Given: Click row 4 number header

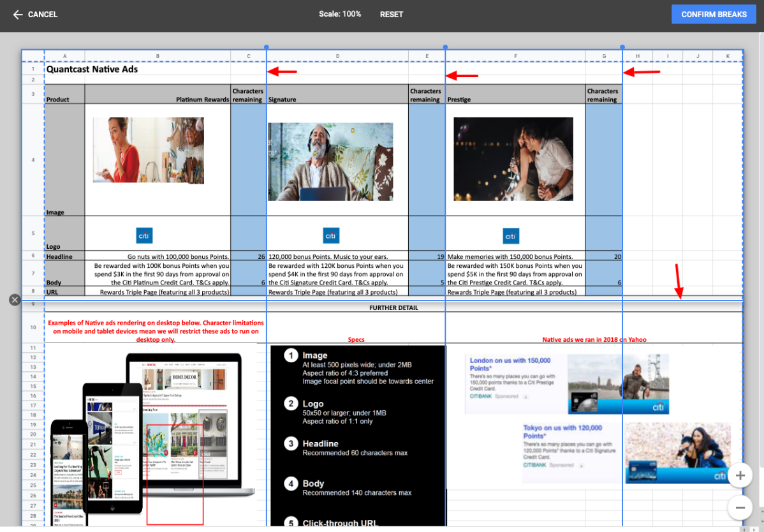Looking at the screenshot, I should (33, 160).
